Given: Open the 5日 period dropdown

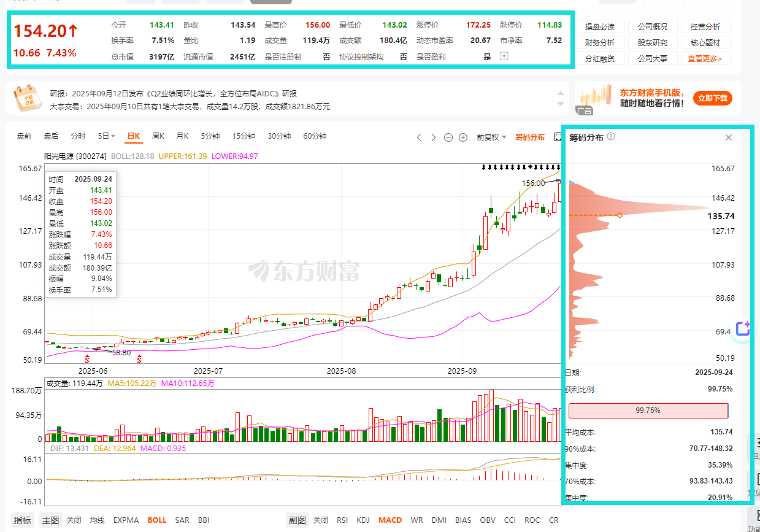Looking at the screenshot, I should pos(107,136).
